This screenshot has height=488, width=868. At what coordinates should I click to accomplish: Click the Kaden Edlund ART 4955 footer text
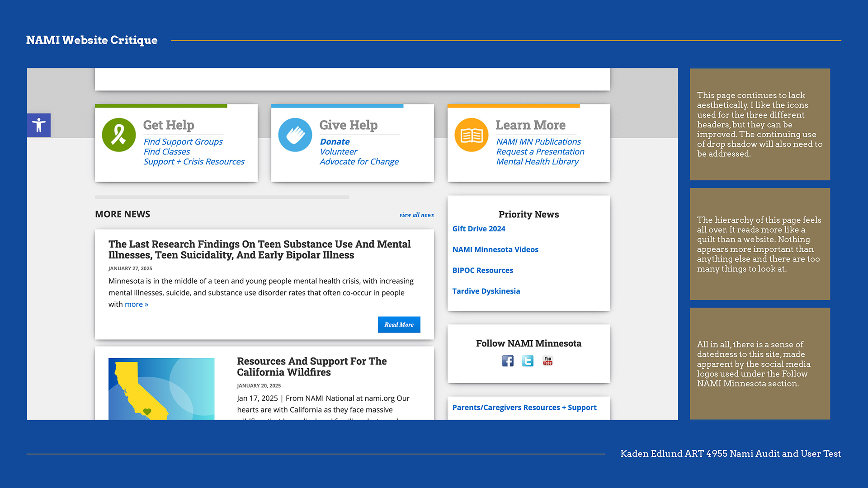point(731,454)
